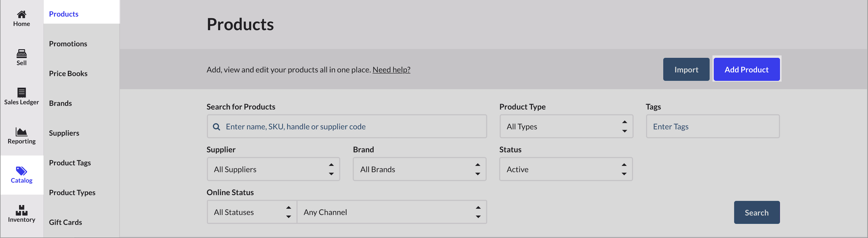
Task: Click the magnifier icon in search field
Action: point(216,127)
